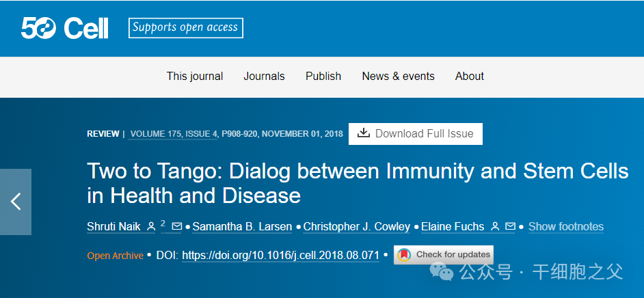Viewport: 644px width, 298px height.
Task: Click the WeChat logo in the watermark
Action: (x=440, y=272)
